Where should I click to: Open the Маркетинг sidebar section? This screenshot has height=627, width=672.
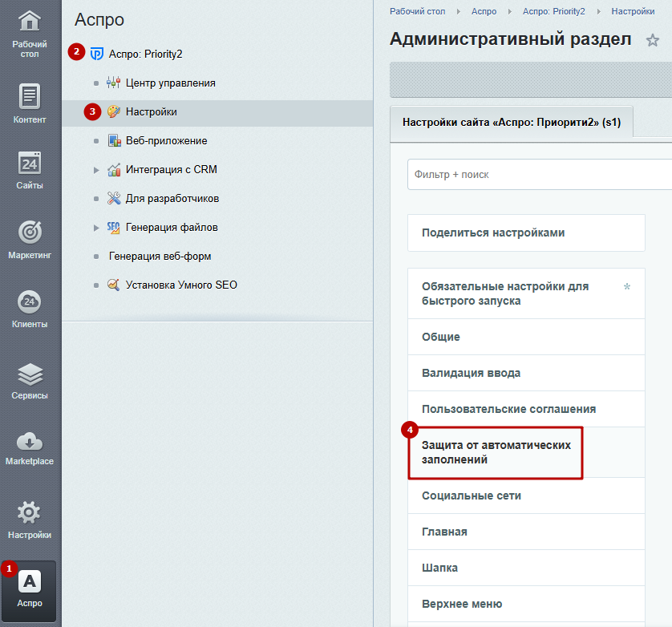click(x=30, y=240)
